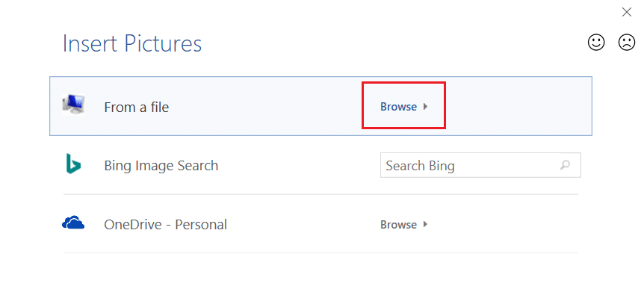This screenshot has width=644, height=301.
Task: Click Browse next to OneDrive - Personal
Action: [398, 225]
